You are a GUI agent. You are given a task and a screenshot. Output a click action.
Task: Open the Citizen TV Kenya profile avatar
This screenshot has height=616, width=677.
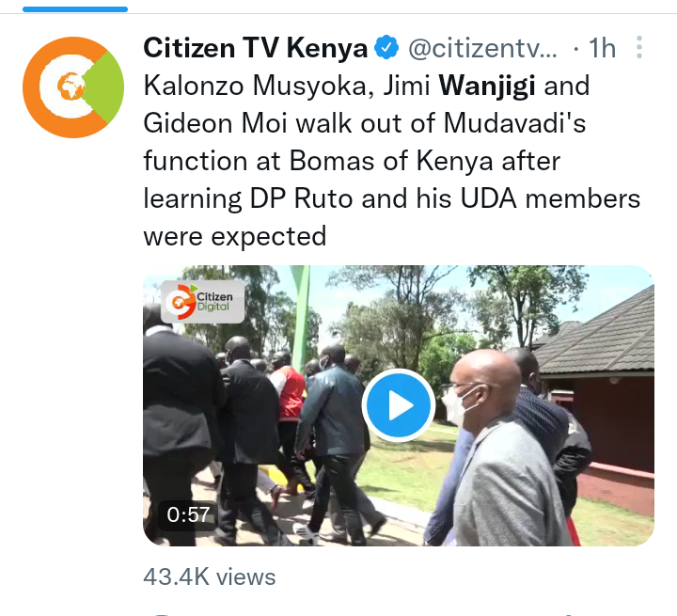point(73,87)
